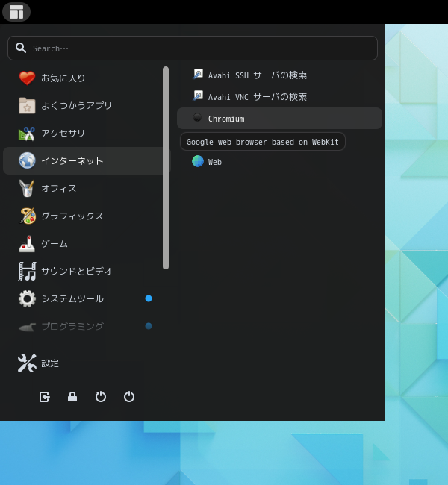This screenshot has height=485, width=448.
Task: Click the Search input field
Action: click(x=192, y=48)
